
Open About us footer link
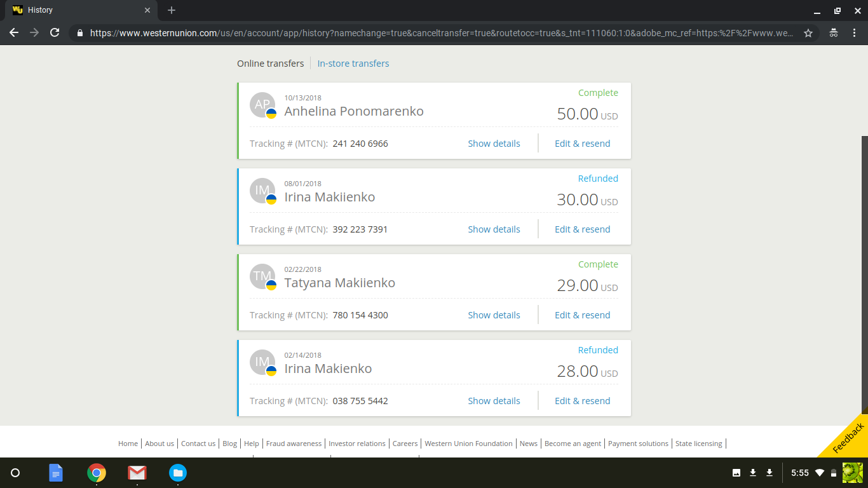[x=159, y=444]
